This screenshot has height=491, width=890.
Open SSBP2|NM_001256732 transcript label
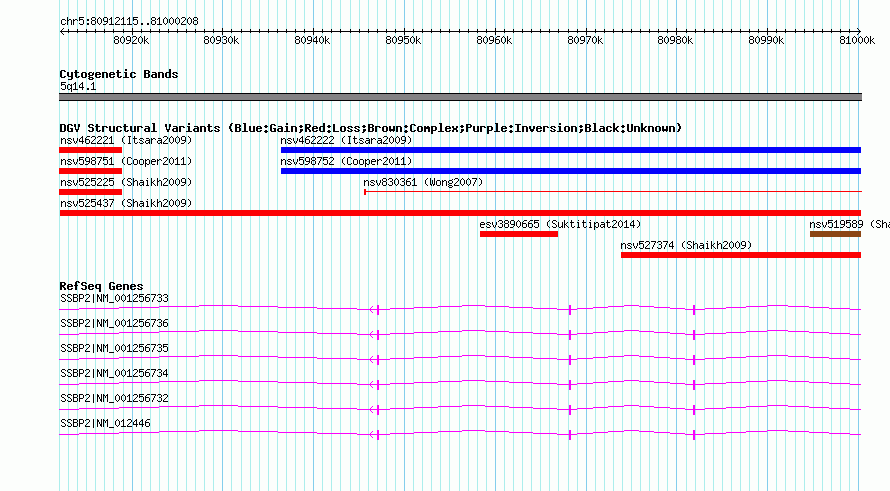pos(114,398)
